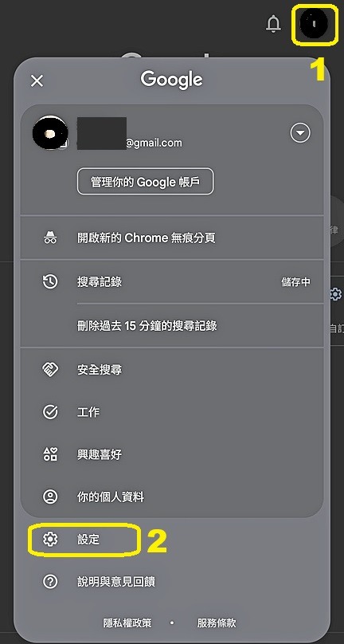Open the profile avatar at top right
The image size is (344, 644).
(314, 23)
